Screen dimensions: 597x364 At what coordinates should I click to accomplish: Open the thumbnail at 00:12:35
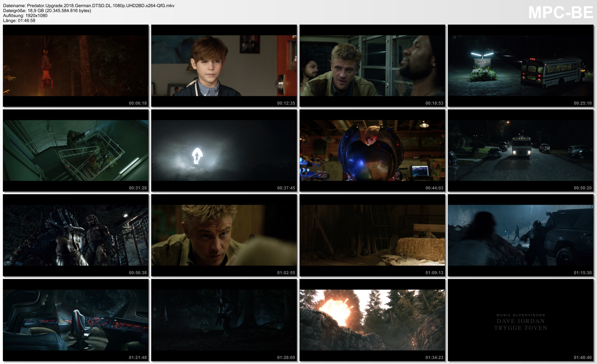[x=224, y=66]
